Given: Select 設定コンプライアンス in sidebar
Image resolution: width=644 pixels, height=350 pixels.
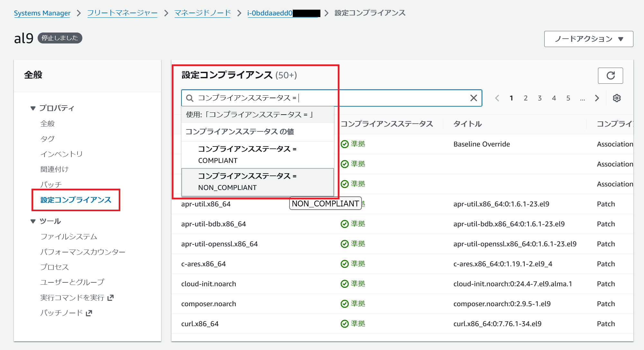Looking at the screenshot, I should (x=76, y=200).
